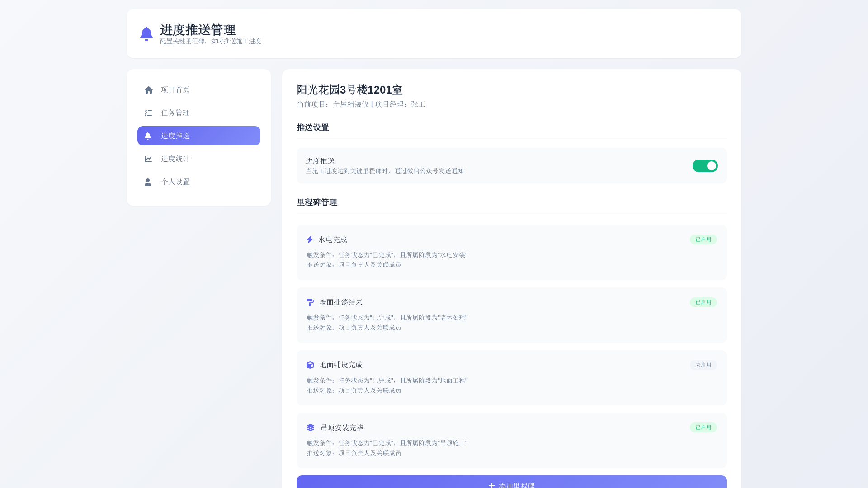Click the lightning icon for 水电完成
Image resolution: width=868 pixels, height=488 pixels.
click(x=310, y=239)
